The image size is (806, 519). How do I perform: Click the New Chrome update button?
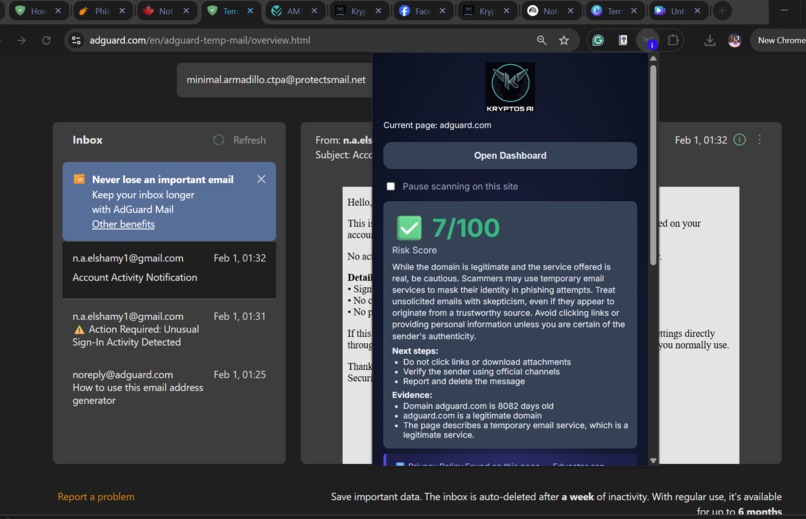click(781, 40)
